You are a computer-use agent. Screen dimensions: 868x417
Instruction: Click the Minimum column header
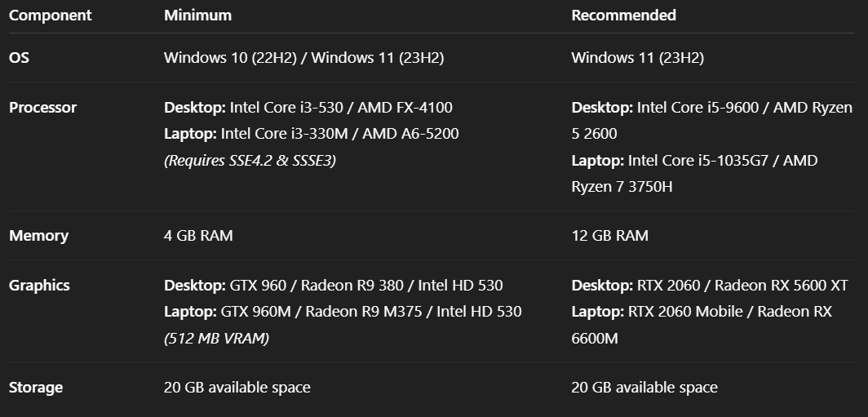[197, 16]
